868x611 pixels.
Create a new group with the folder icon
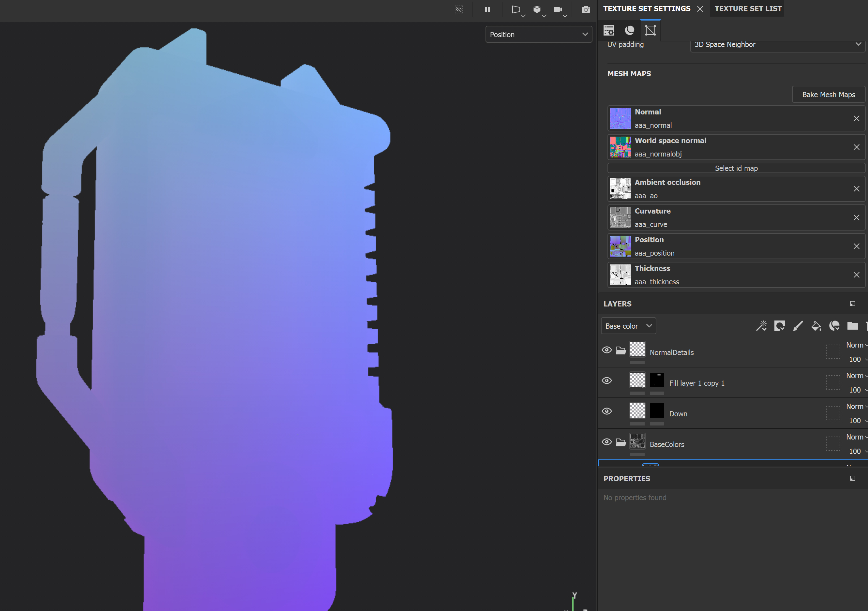click(x=852, y=325)
